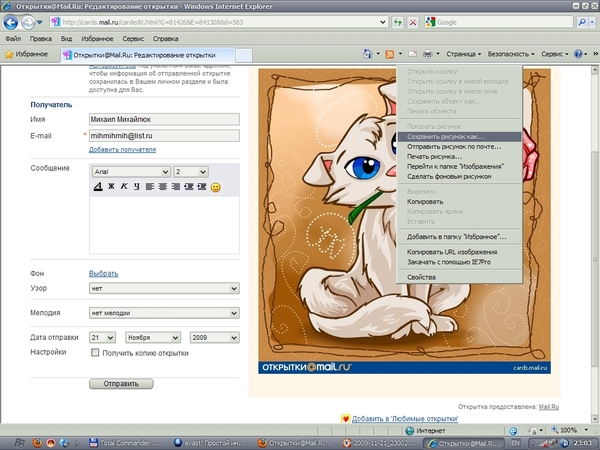Click the red Stop loading icon
The width and height of the screenshot is (600, 450).
point(413,22)
